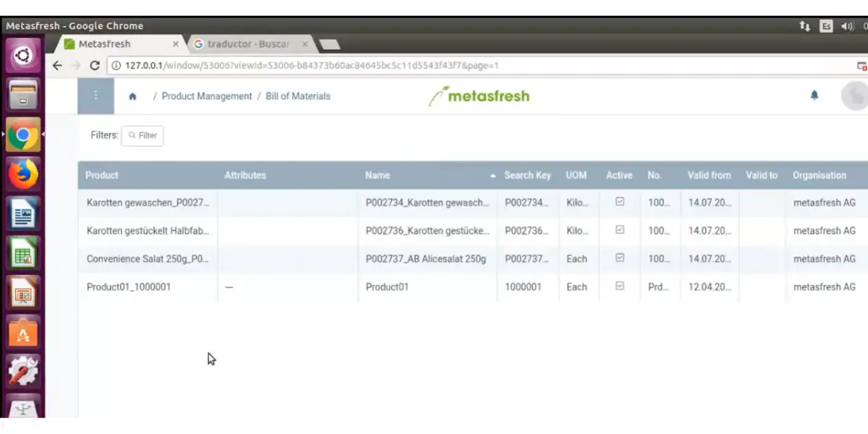The image size is (868, 434).
Task: Click the P002737... search key cell
Action: coord(529,259)
